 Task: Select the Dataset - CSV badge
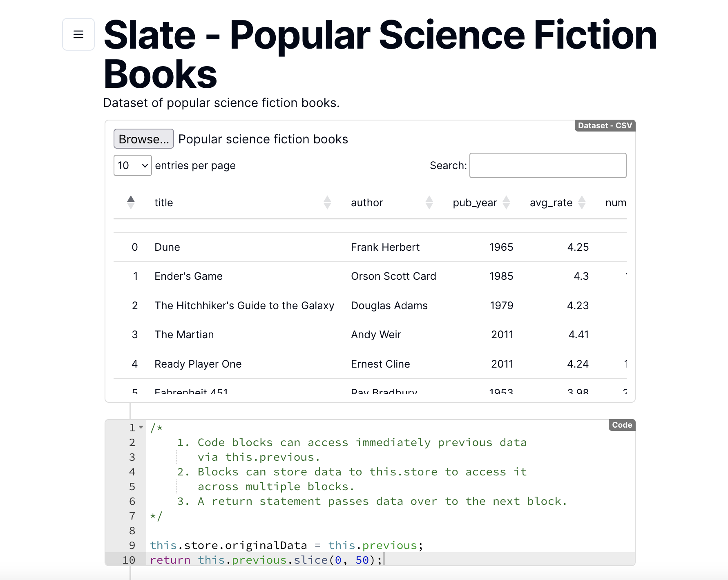(605, 125)
